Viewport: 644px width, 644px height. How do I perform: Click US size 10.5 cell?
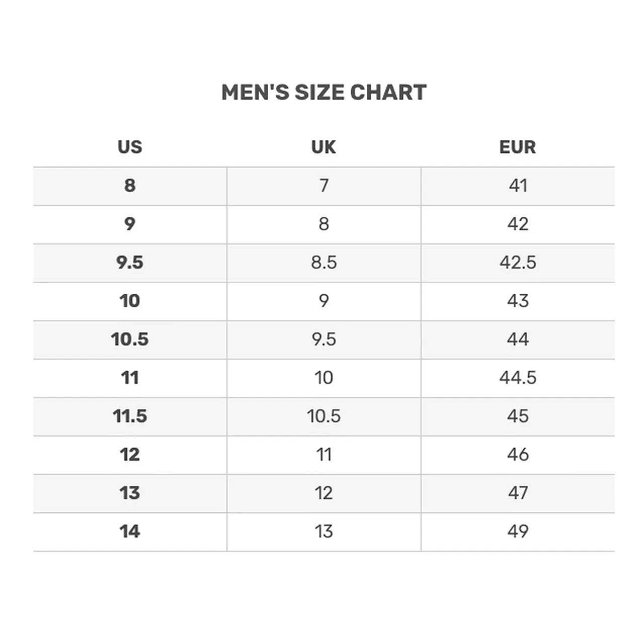[130, 340]
